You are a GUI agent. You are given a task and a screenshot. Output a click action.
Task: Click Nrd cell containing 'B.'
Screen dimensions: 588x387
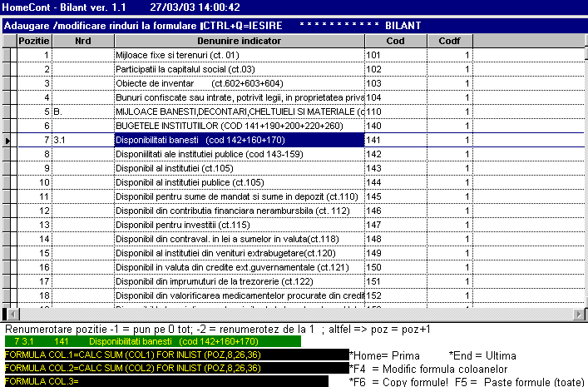pyautogui.click(x=83, y=112)
